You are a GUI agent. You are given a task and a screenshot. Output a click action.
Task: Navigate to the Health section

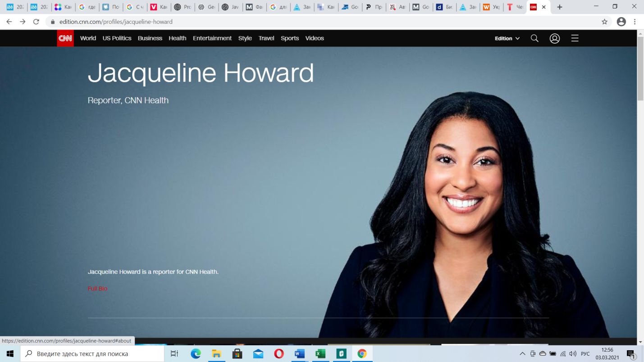coord(178,38)
